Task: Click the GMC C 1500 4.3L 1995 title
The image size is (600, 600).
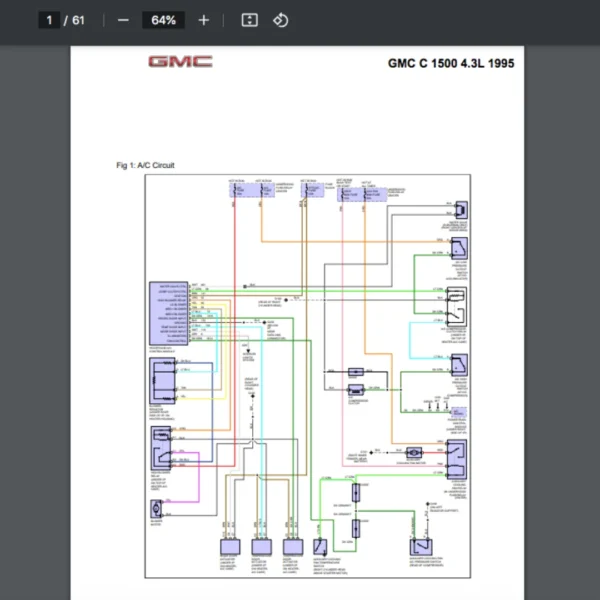Action: 451,63
